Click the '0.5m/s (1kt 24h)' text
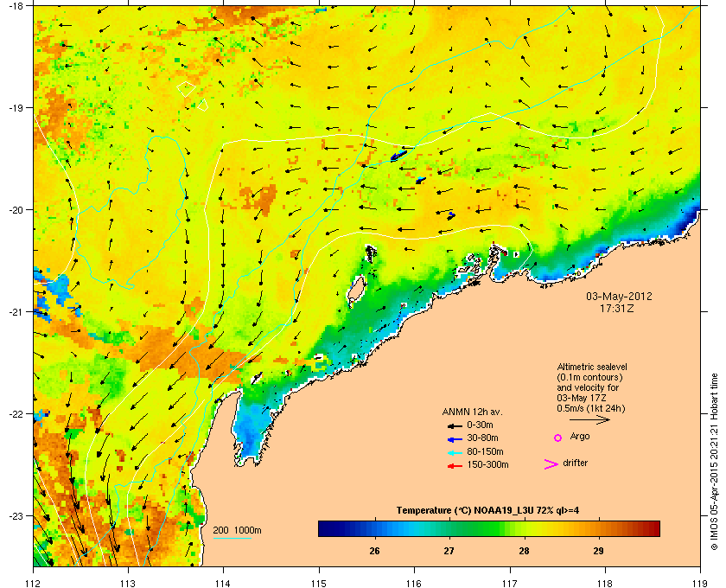 591,409
